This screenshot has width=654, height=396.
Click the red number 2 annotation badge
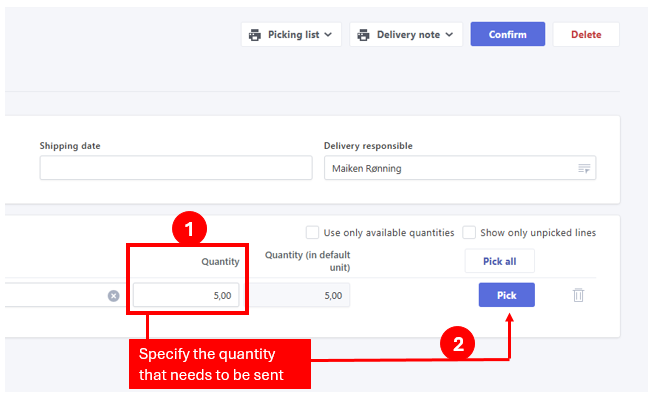click(458, 344)
